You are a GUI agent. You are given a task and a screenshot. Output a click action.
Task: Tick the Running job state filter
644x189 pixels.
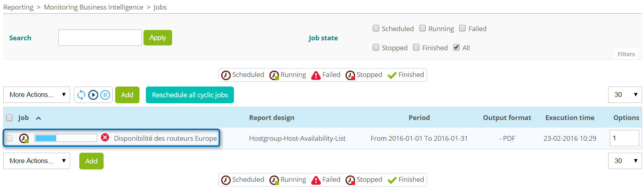pos(422,28)
